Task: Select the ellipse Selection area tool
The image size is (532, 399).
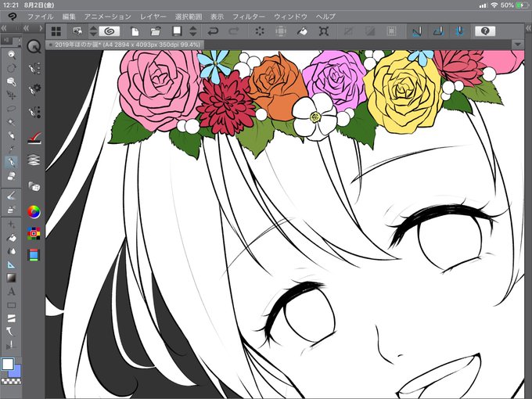Action: 12,109
